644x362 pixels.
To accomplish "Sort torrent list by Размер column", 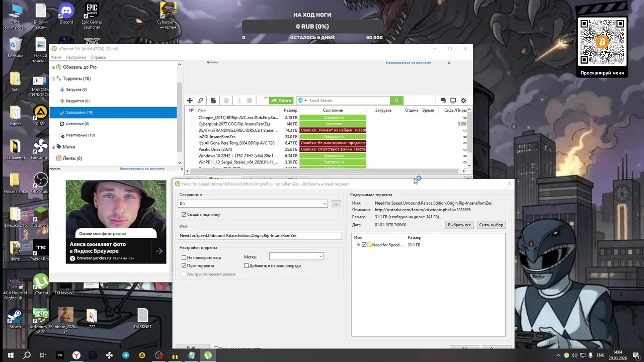I will tap(290, 110).
